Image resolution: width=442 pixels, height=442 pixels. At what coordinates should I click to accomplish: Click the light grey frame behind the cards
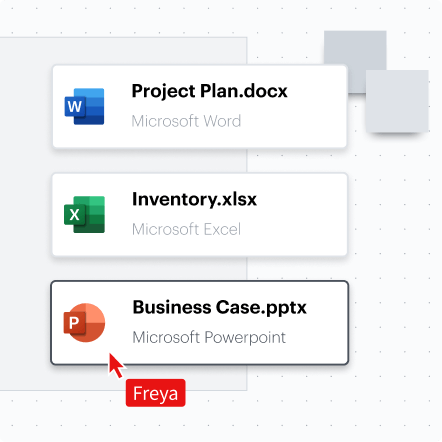pos(25,213)
